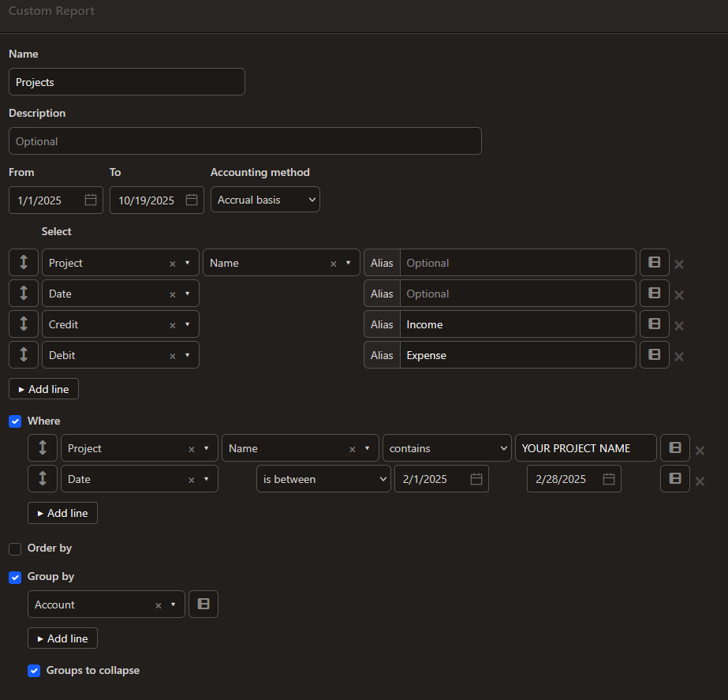Screen dimensions: 728x700
Task: Click the column options icon in the Date select row
Action: coord(654,293)
